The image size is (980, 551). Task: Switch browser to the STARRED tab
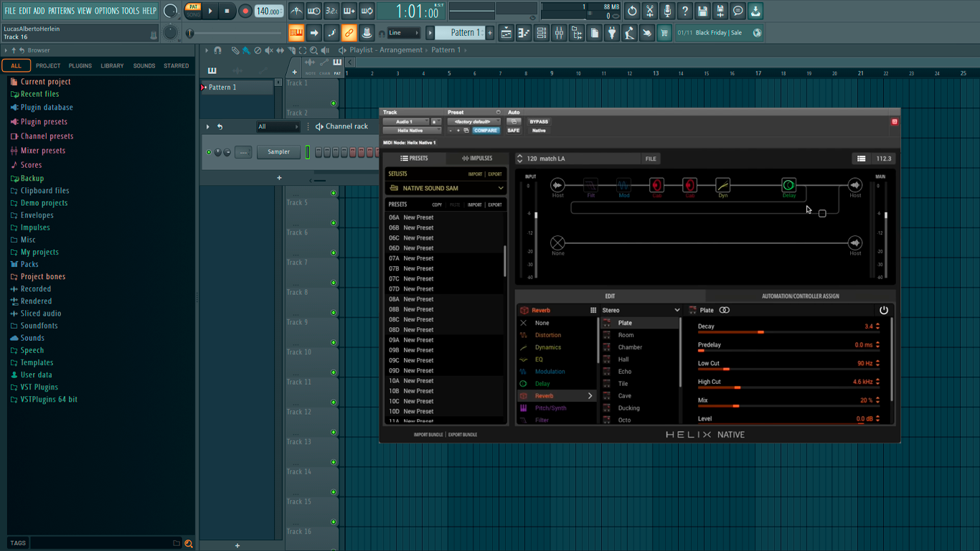176,65
